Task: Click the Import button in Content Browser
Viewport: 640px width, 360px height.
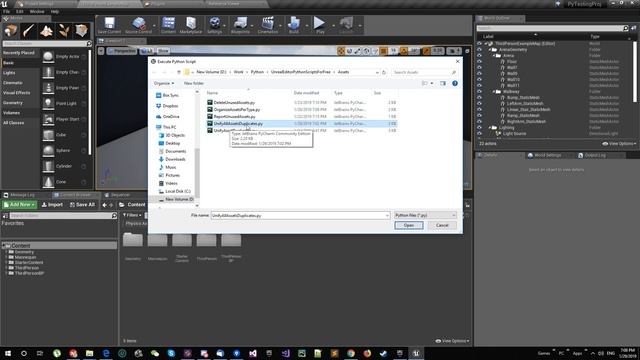Action: 52,204
